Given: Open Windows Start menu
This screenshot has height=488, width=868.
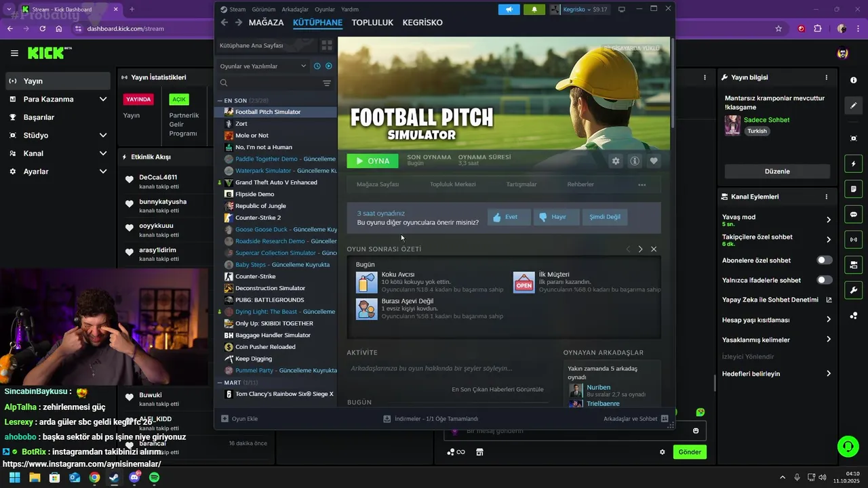Looking at the screenshot, I should [14, 477].
